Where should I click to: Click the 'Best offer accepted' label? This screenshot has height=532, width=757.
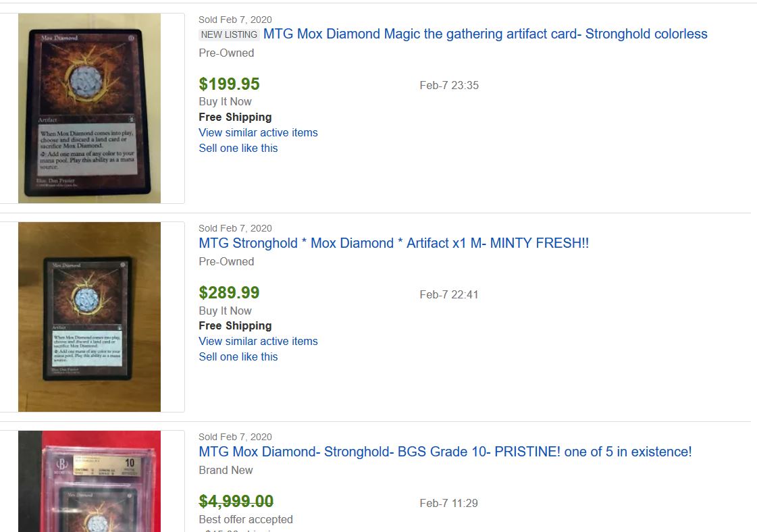point(246,519)
